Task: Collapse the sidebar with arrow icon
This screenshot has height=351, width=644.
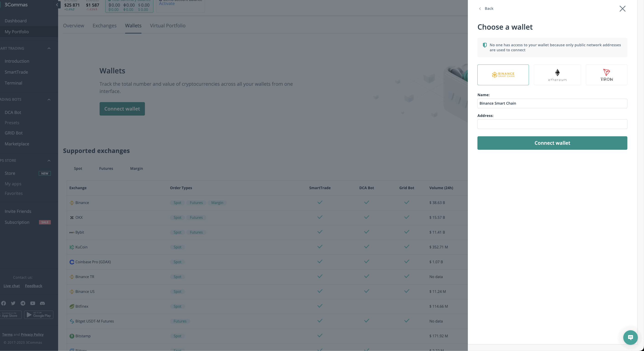Action: pos(57,5)
